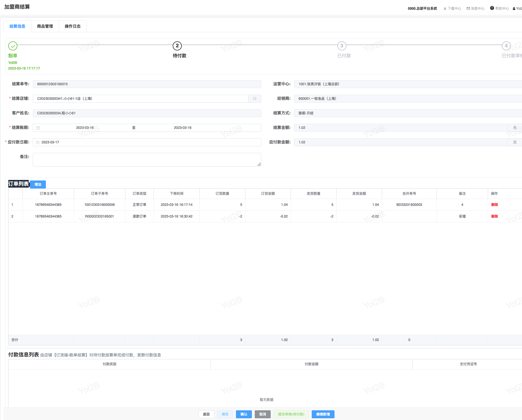
Task: Click the 返回 button
Action: click(x=206, y=414)
